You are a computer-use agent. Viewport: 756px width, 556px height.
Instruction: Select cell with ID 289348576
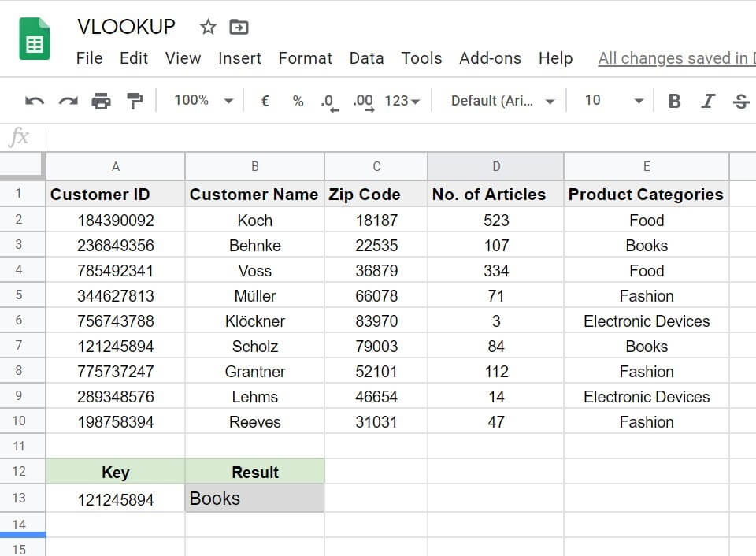coord(116,396)
